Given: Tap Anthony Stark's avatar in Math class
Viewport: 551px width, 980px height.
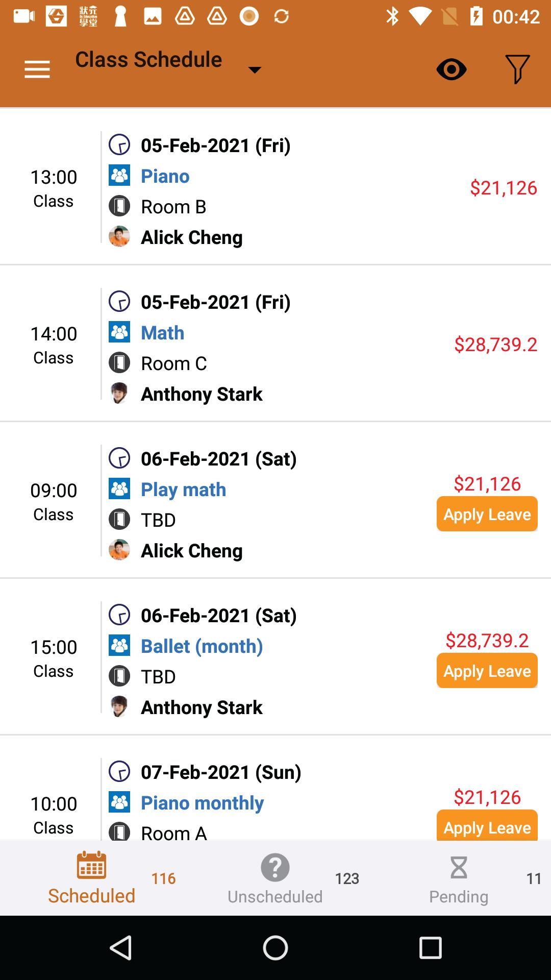Looking at the screenshot, I should [119, 394].
